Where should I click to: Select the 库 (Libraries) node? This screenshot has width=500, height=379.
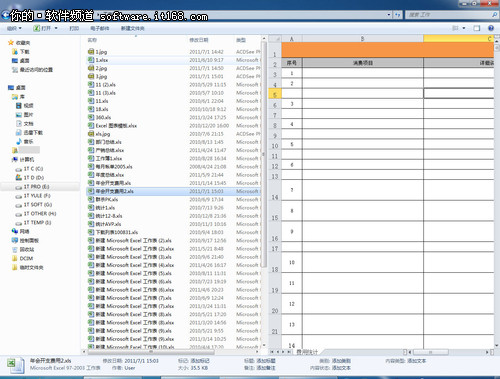[18, 97]
